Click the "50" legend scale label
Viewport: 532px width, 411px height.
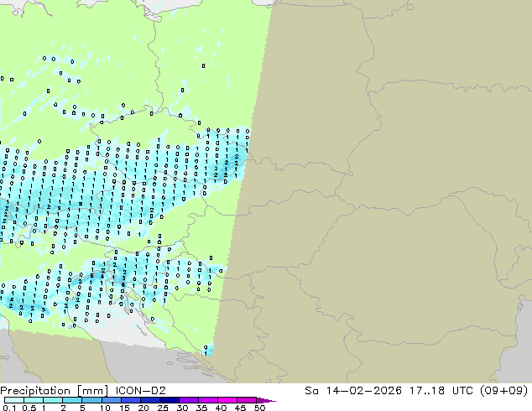click(259, 408)
